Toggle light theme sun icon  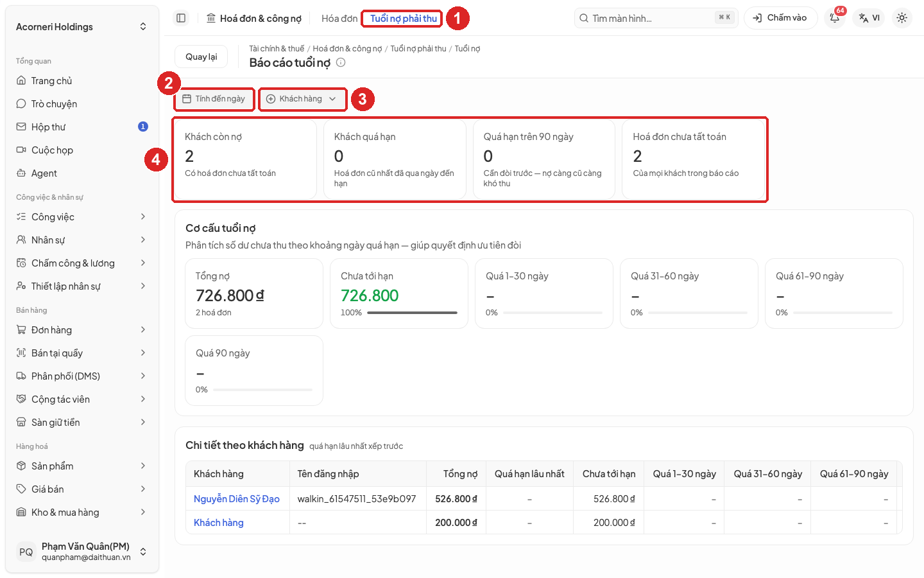tap(902, 18)
